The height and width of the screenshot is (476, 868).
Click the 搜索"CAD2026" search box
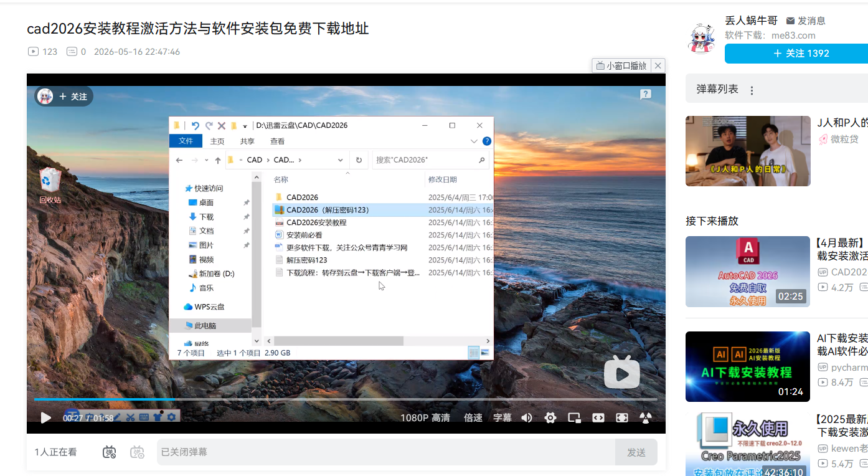[x=430, y=160]
